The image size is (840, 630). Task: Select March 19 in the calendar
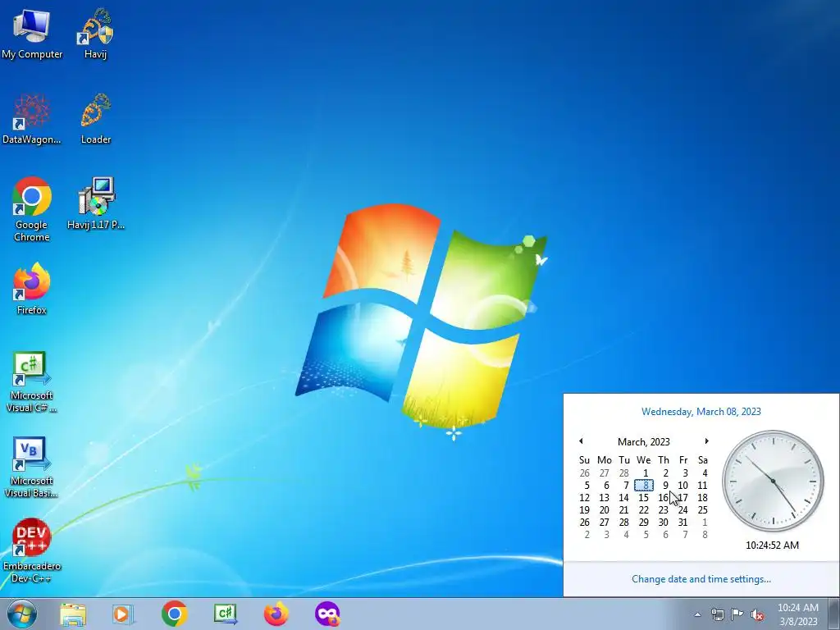pyautogui.click(x=584, y=510)
